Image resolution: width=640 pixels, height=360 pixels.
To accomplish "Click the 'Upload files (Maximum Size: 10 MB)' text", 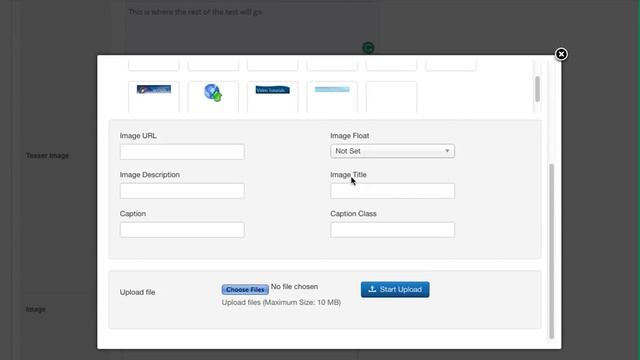I will click(281, 302).
